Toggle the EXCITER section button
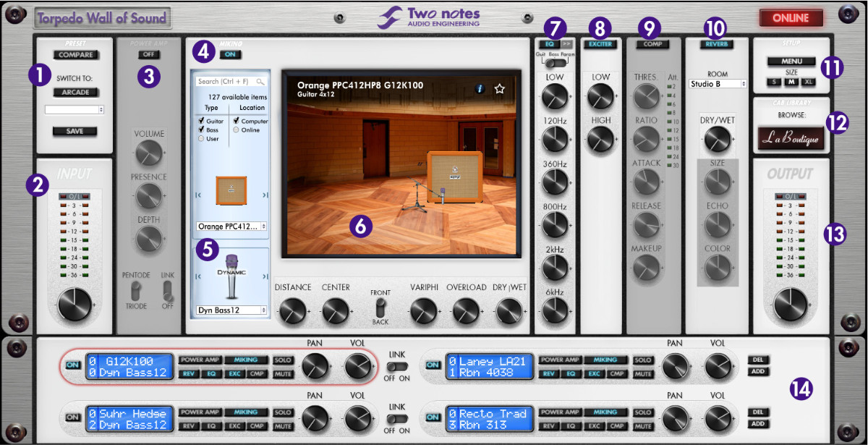 tap(600, 44)
